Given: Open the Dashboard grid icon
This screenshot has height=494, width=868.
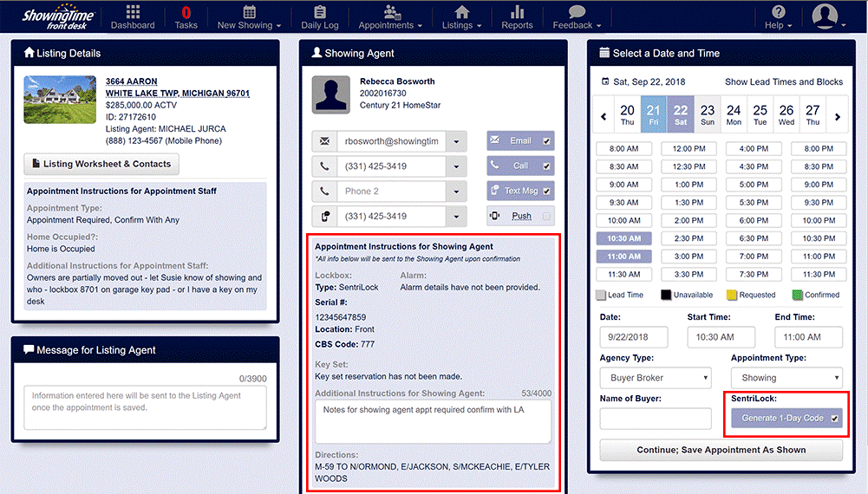Looking at the screenshot, I should click(133, 12).
